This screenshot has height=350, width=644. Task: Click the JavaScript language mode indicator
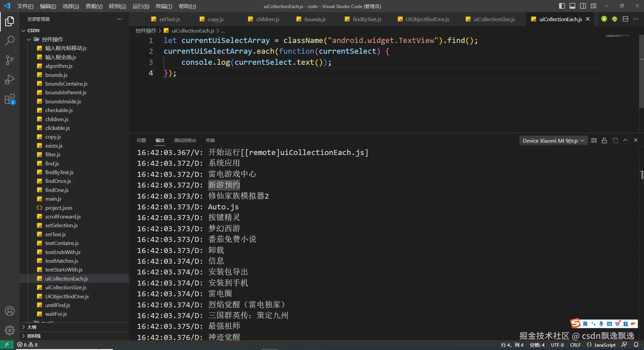coord(604,345)
